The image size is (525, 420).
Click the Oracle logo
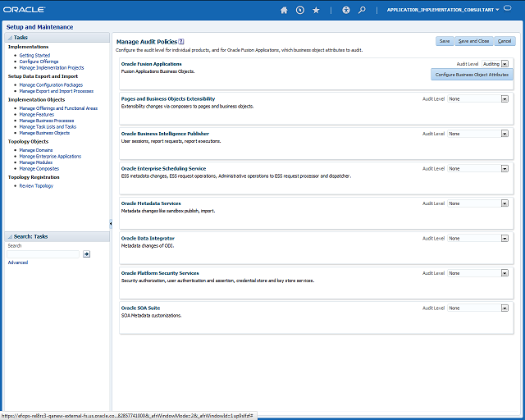tap(24, 9)
